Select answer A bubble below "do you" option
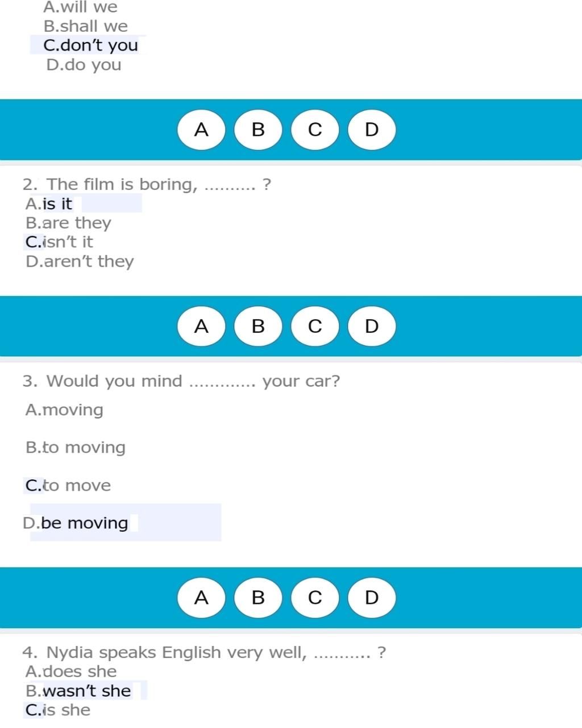The image size is (582, 728). point(201,130)
